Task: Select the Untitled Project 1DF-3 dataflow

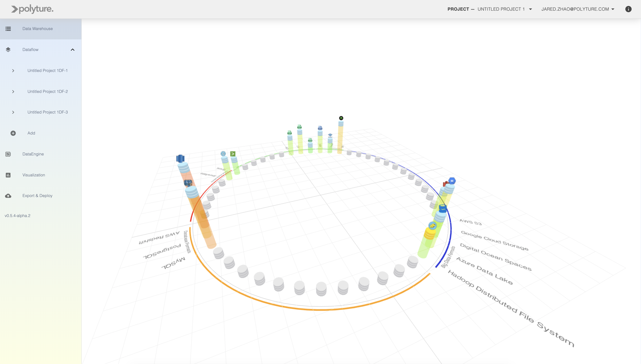Action: (x=48, y=112)
